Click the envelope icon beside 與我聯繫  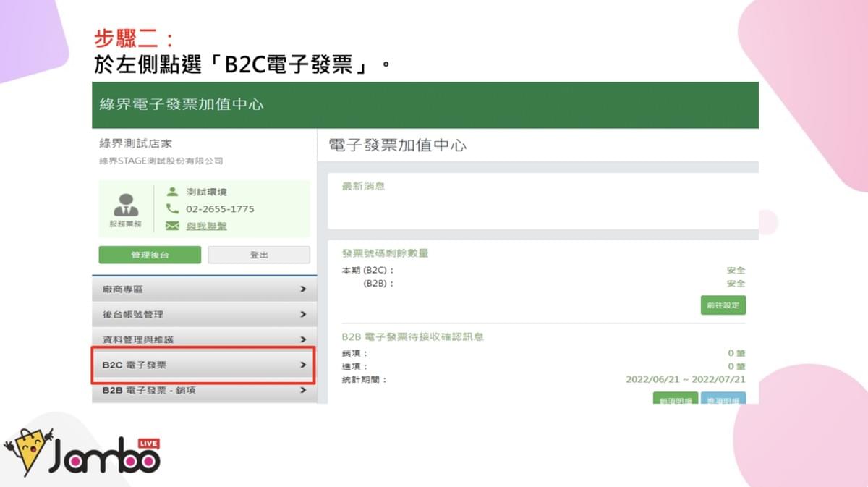pos(172,226)
